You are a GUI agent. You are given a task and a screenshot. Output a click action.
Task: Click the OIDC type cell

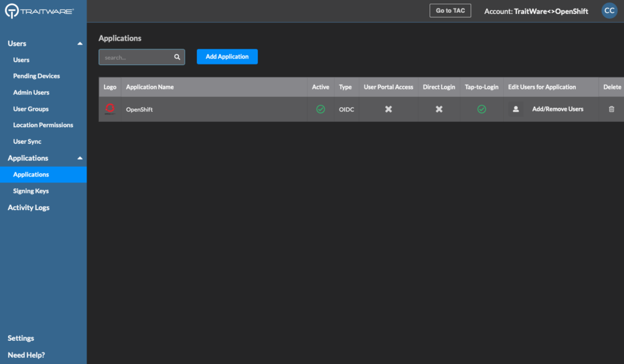[346, 110]
